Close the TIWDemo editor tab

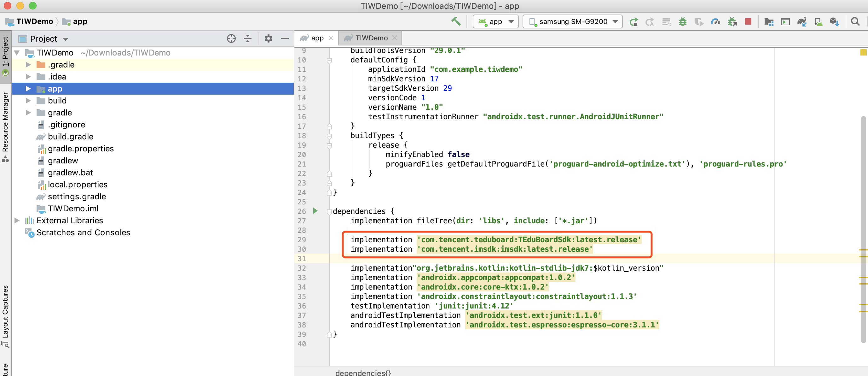395,38
